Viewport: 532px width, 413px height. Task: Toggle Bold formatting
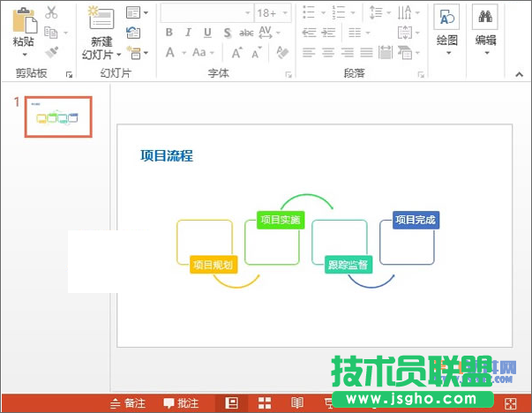(x=169, y=33)
